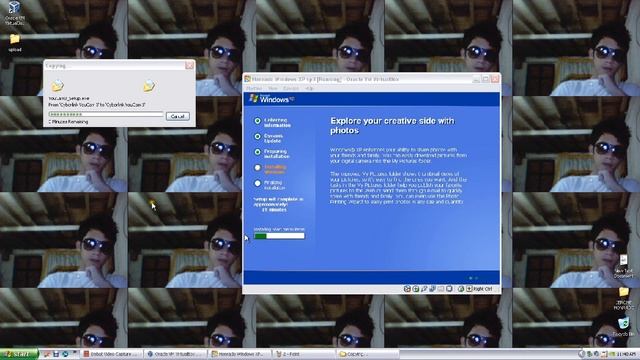Click the VirtualBox shared folders status icon
The image size is (640, 360).
tap(441, 289)
